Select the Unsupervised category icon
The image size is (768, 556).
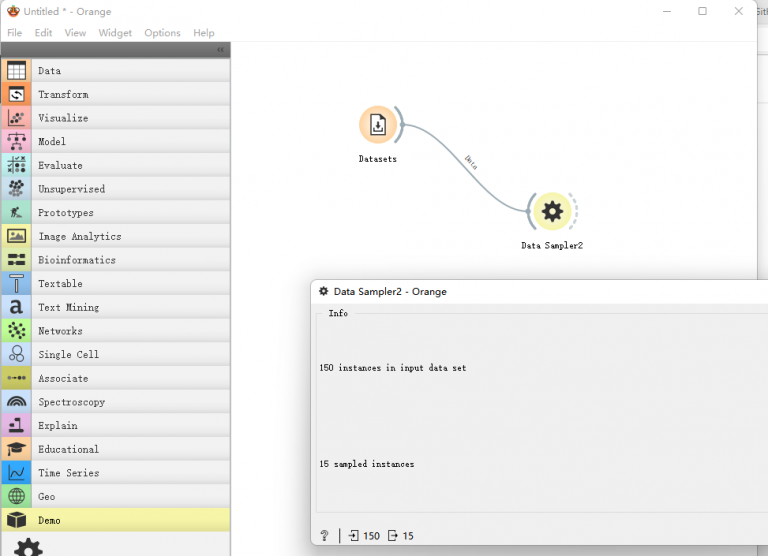pyautogui.click(x=16, y=189)
